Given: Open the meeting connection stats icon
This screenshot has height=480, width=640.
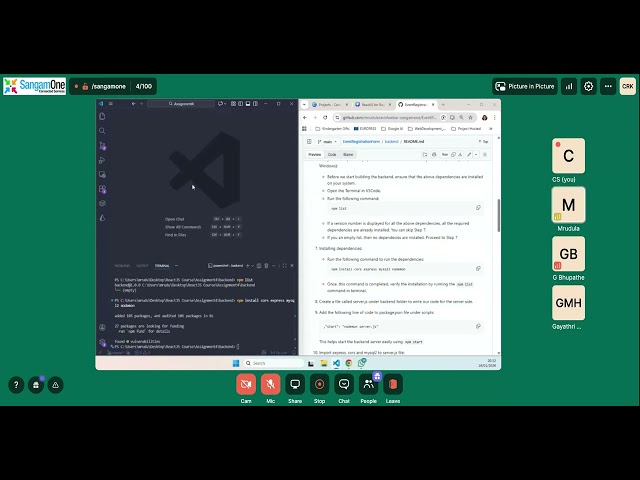Looking at the screenshot, I should (x=569, y=87).
